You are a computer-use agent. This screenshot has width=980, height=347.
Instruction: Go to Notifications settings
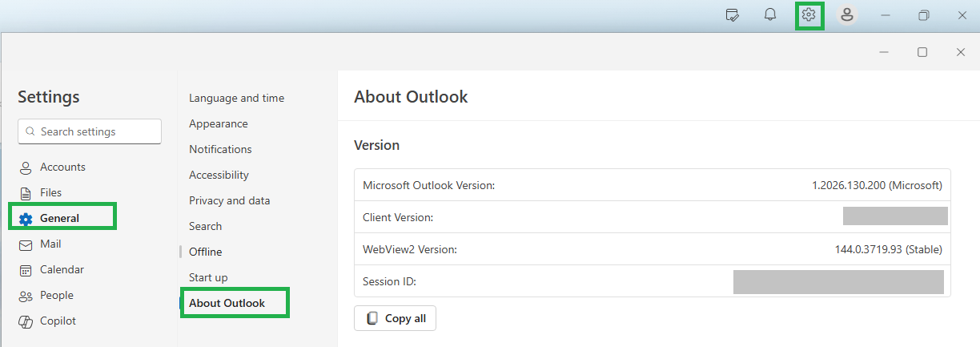click(x=220, y=149)
